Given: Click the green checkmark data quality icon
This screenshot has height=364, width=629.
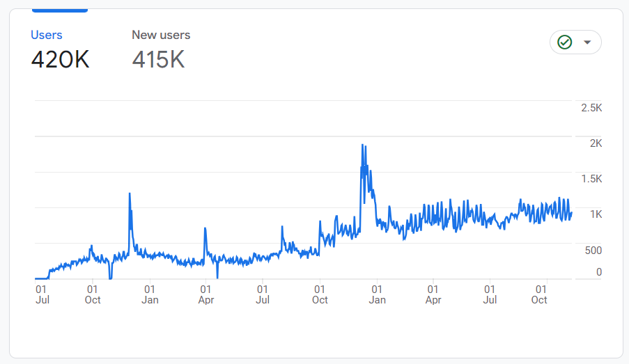Looking at the screenshot, I should (564, 42).
